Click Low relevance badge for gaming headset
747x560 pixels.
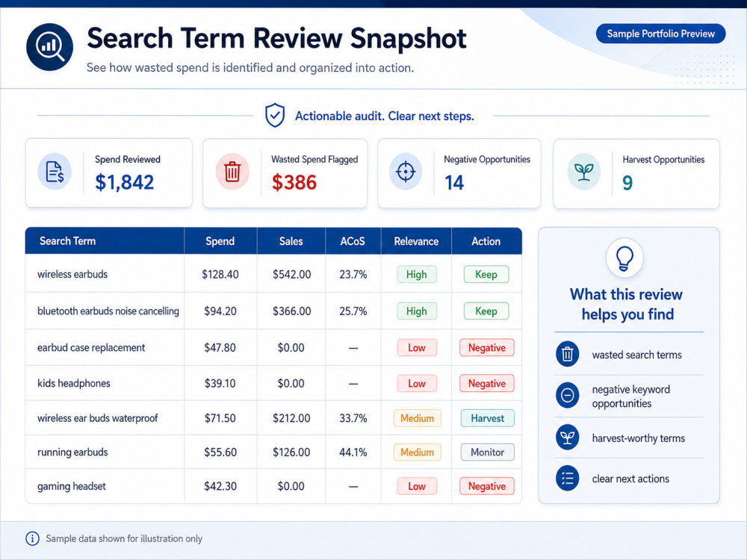click(x=417, y=486)
